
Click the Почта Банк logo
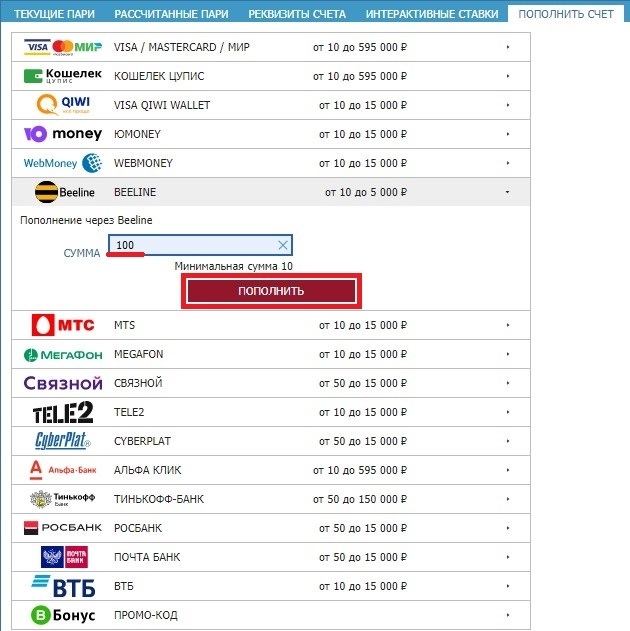click(x=64, y=557)
